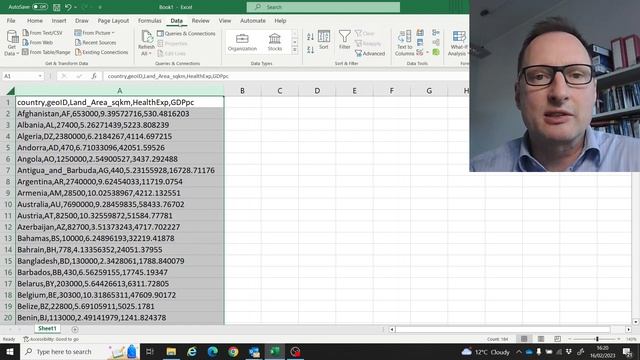Open What-If Analysis
The height and width of the screenshot is (360, 640).
coord(458,43)
